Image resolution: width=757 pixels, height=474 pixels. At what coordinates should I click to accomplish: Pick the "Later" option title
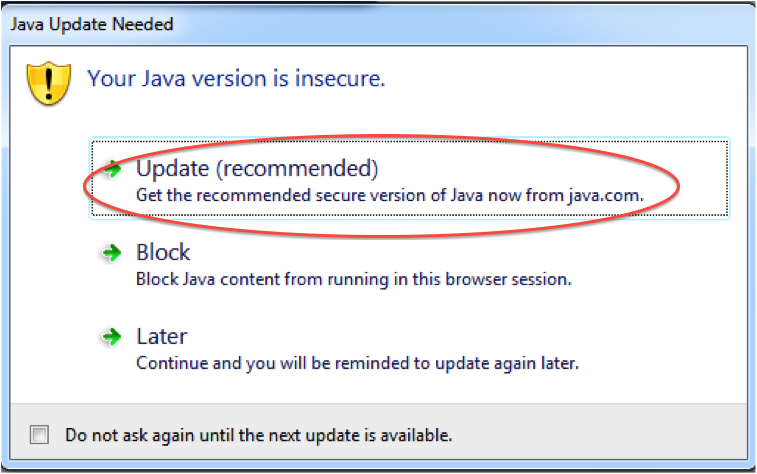[x=162, y=337]
